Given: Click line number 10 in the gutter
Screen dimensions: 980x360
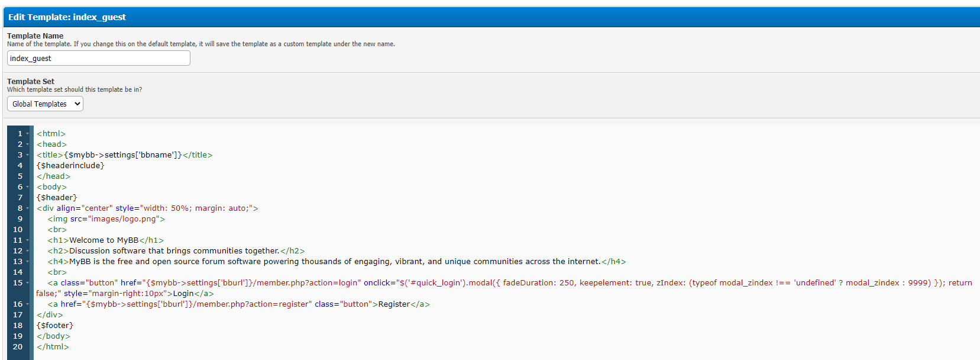Looking at the screenshot, I should point(18,230).
